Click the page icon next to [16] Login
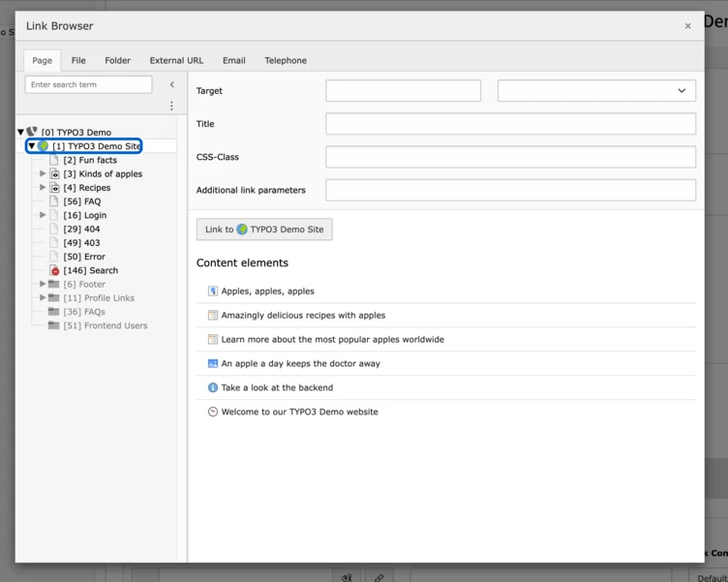This screenshot has width=728, height=582. click(54, 215)
